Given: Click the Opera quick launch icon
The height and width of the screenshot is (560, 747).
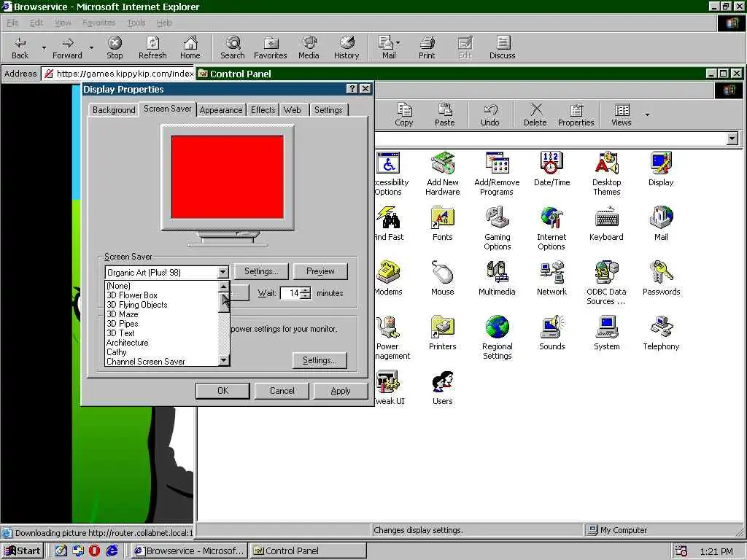Looking at the screenshot, I should 94,551.
